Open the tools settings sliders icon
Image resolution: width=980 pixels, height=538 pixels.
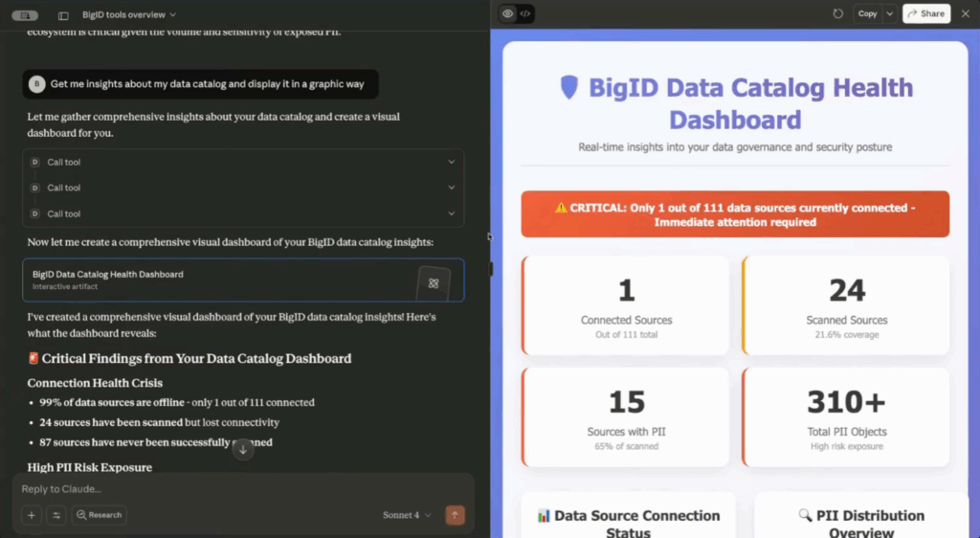point(56,515)
